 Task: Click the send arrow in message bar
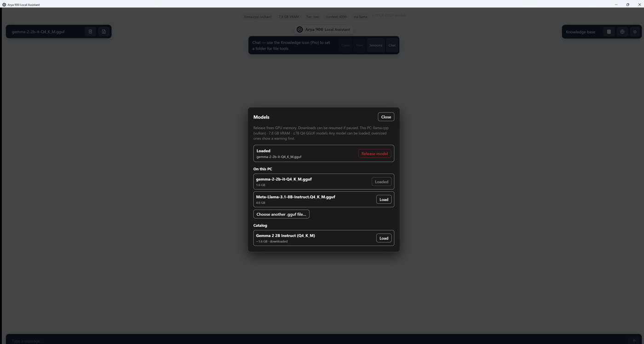(x=634, y=341)
